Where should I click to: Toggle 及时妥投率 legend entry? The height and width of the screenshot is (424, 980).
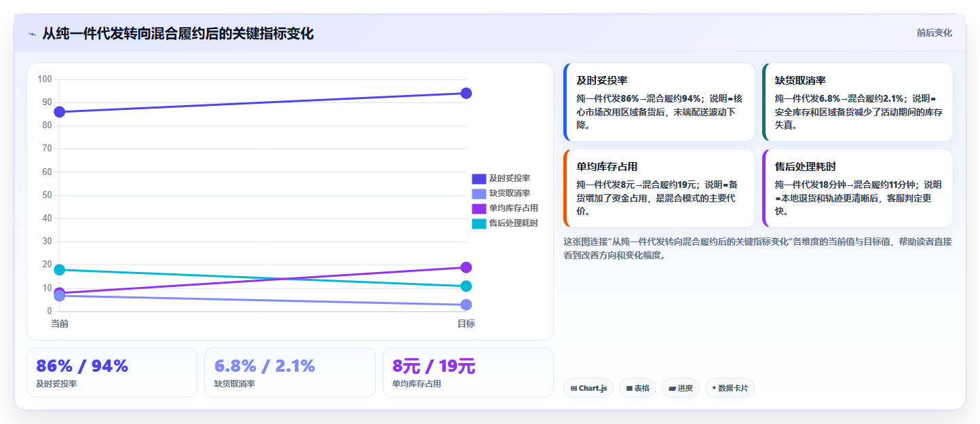(501, 178)
